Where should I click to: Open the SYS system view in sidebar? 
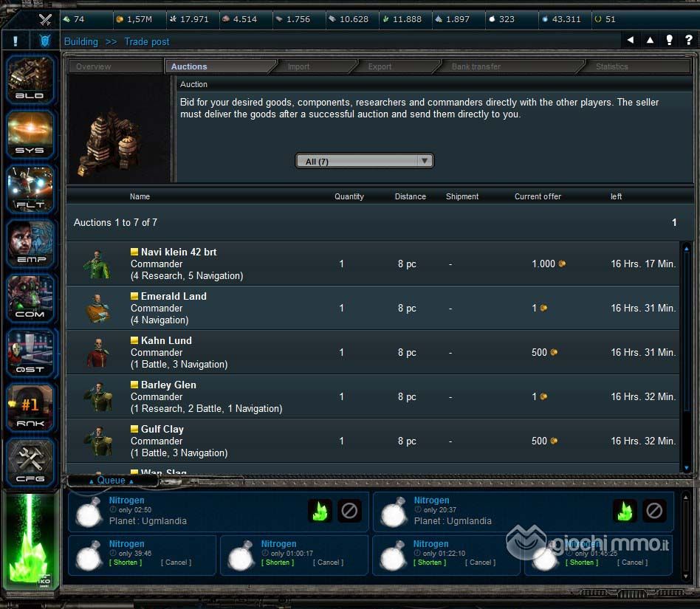[30, 135]
